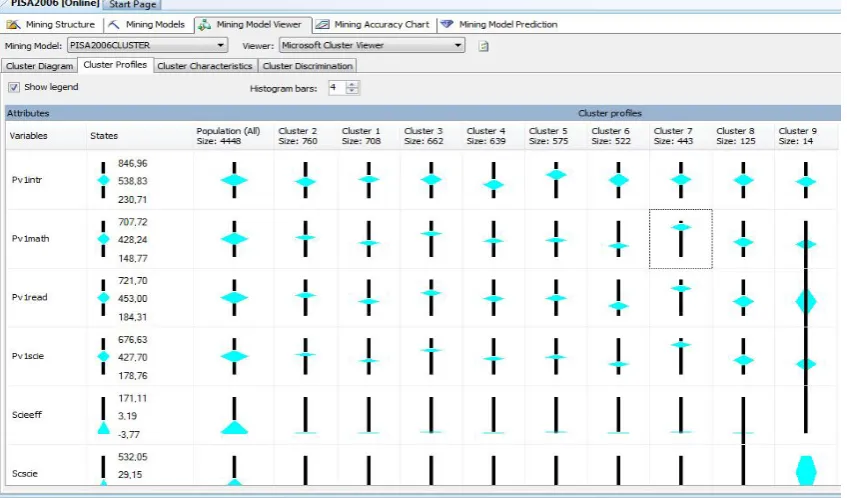Click the Attributes header band label
This screenshot has width=847, height=498.
[x=28, y=113]
